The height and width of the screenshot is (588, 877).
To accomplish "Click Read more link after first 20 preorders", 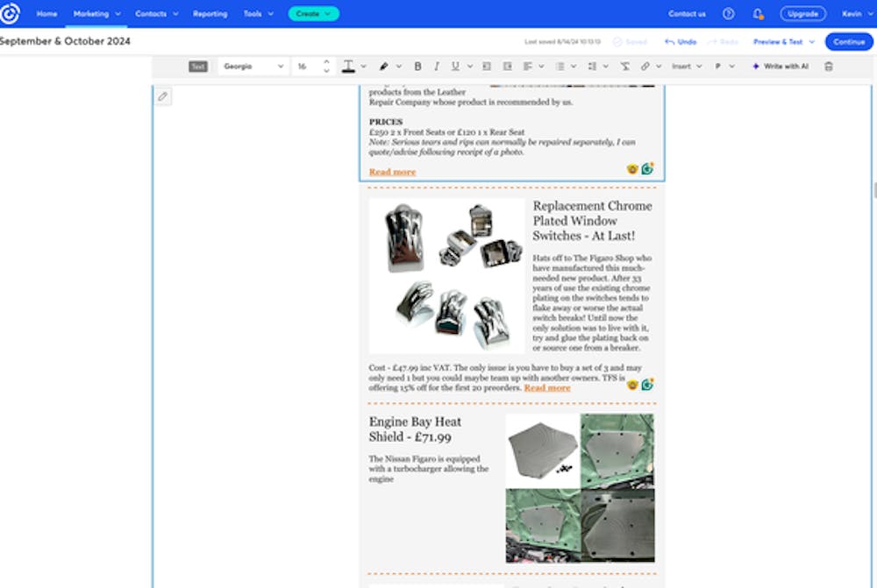I will coord(547,388).
